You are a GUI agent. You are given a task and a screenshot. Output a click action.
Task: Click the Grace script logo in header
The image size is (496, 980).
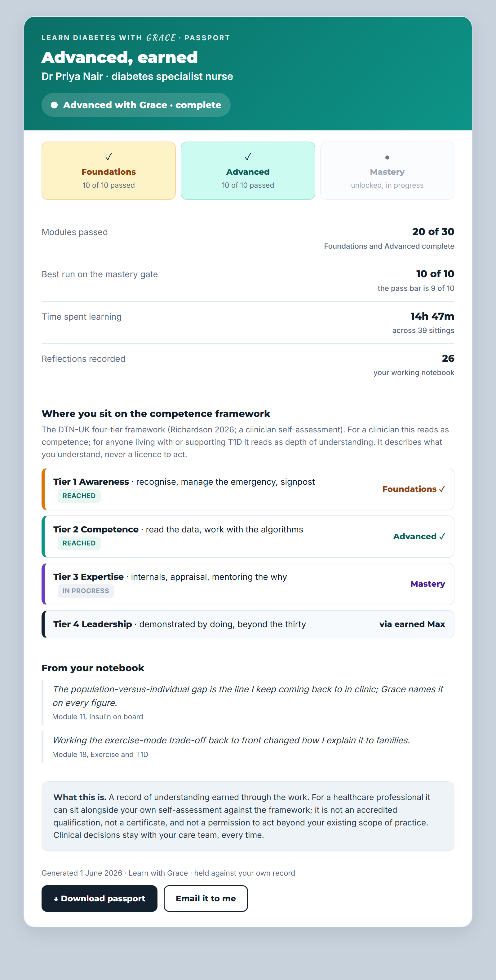[x=161, y=38]
